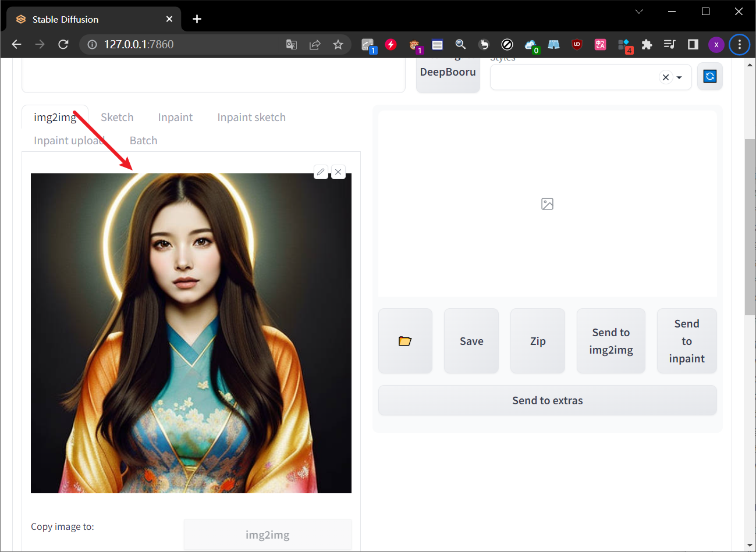Open the Chrome three-dot menu

point(740,44)
